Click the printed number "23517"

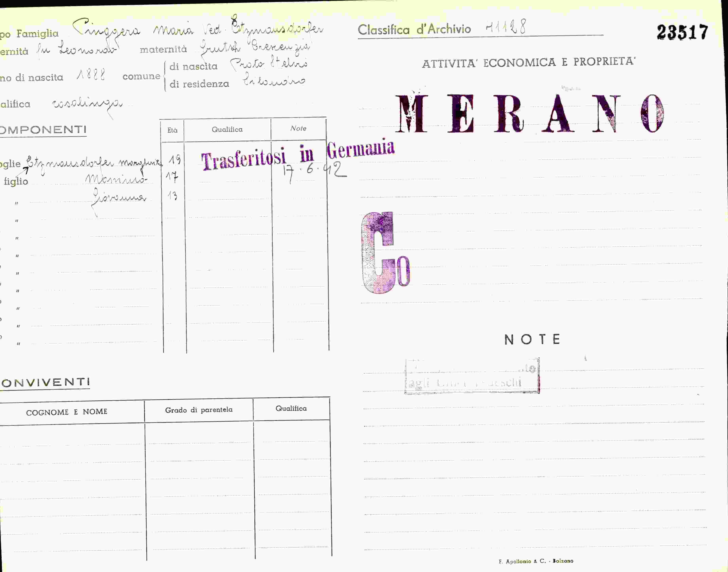(x=682, y=32)
